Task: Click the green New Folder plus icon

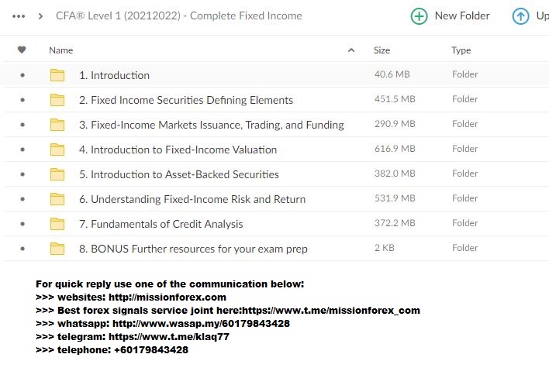Action: click(419, 16)
